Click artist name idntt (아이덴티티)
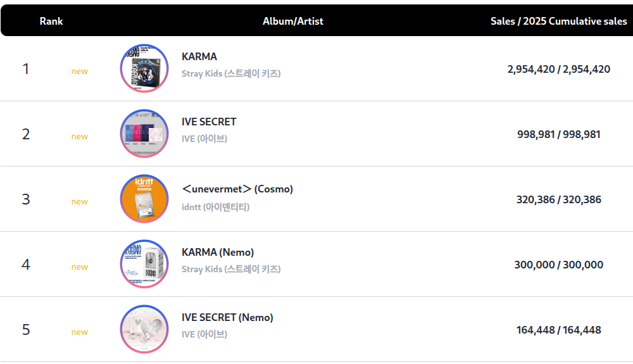Viewport: 633px width, 364px height. (216, 207)
